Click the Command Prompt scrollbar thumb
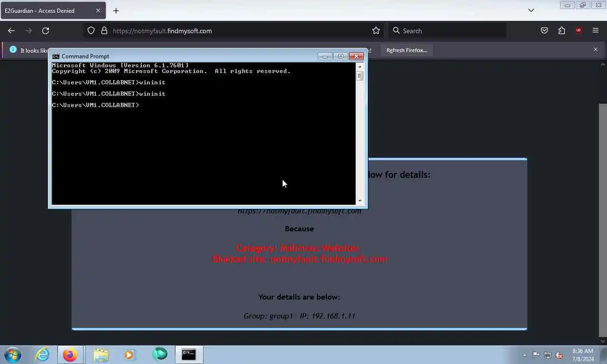607x364 pixels. click(359, 76)
